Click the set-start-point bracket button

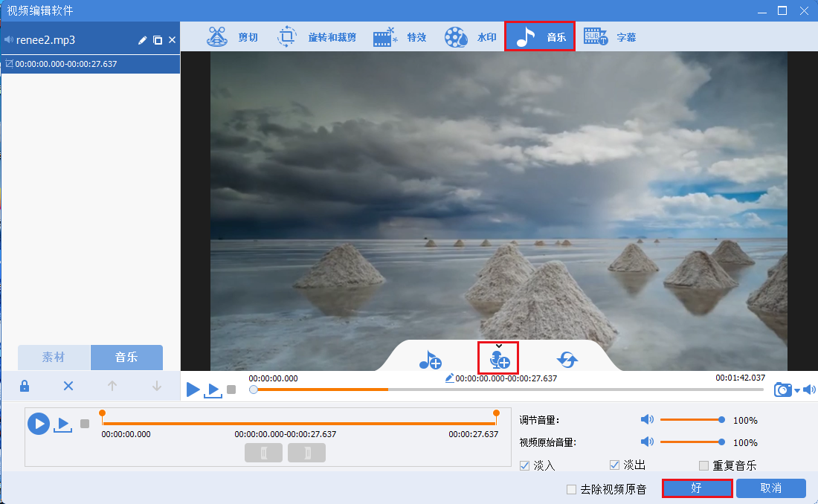click(263, 453)
